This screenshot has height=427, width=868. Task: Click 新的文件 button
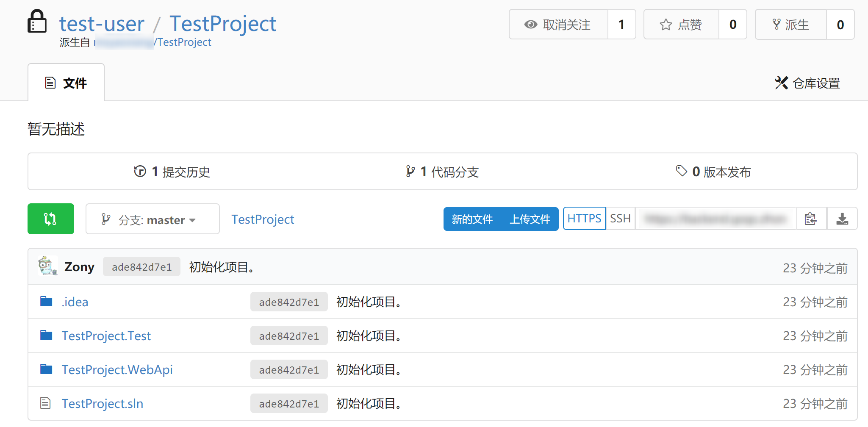(472, 219)
